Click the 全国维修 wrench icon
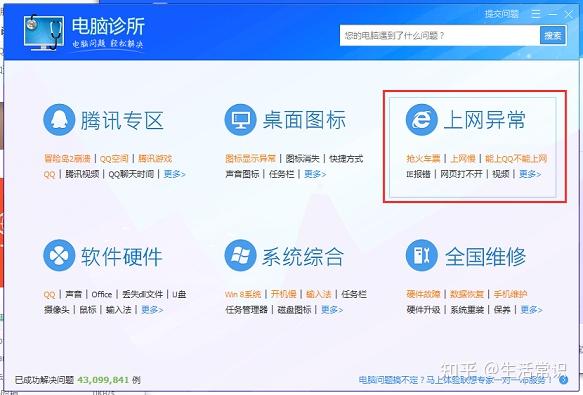 point(422,256)
